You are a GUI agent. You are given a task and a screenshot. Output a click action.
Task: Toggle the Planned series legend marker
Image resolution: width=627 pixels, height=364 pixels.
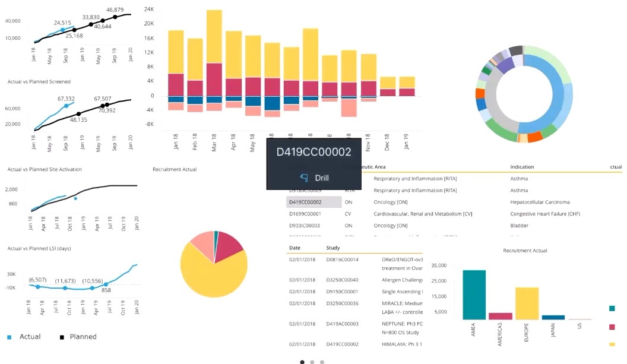(62, 337)
